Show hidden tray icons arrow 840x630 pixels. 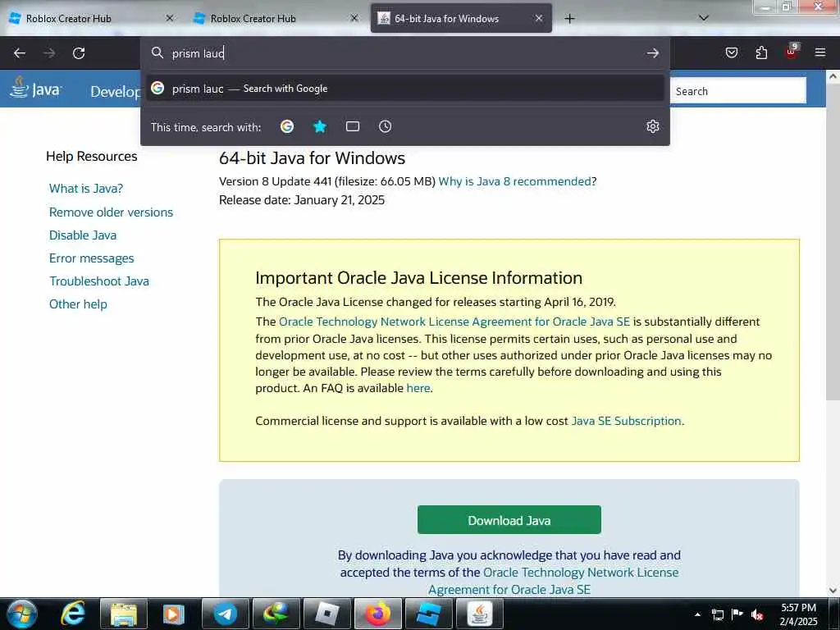[697, 614]
